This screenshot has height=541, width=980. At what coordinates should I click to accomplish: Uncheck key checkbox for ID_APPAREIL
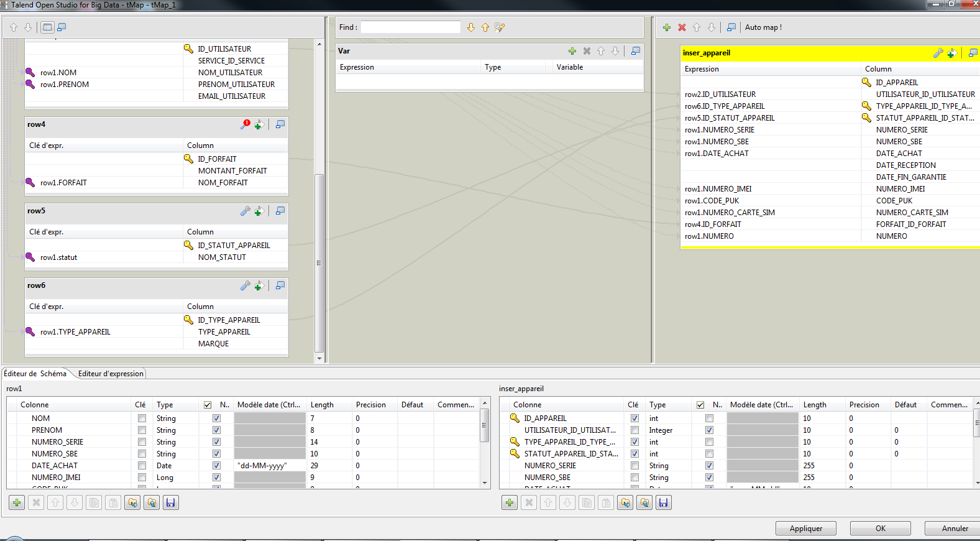click(634, 418)
